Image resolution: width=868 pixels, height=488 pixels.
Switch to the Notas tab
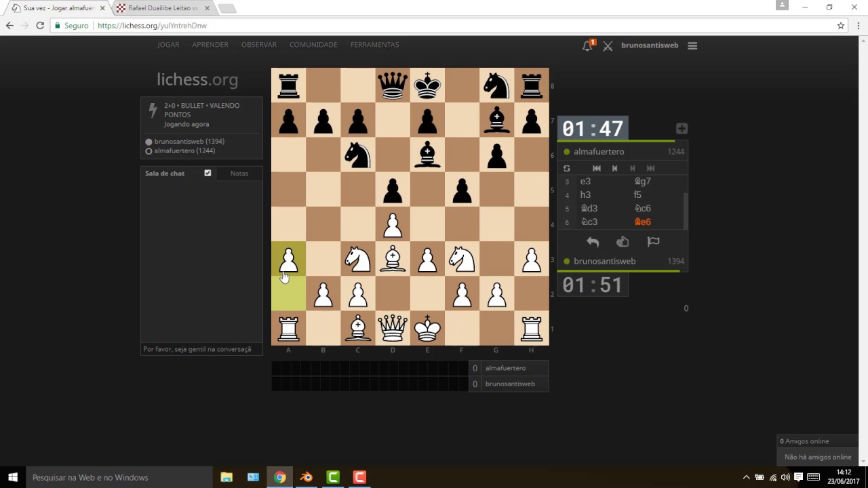(239, 174)
